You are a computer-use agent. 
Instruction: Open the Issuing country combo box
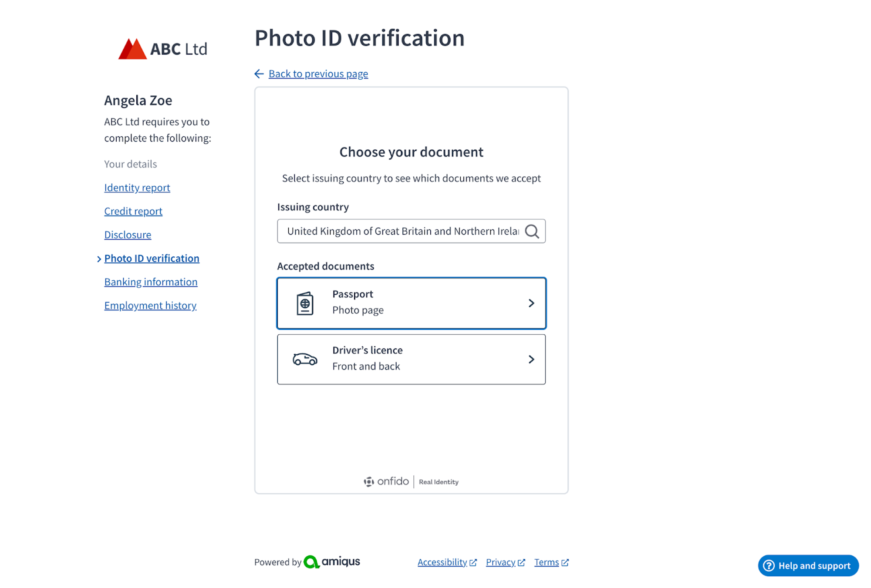point(411,231)
